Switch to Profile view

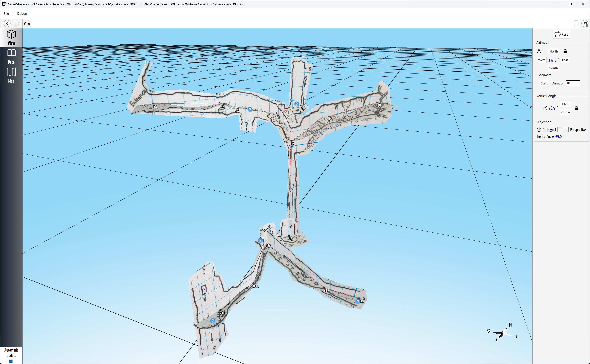(x=565, y=112)
